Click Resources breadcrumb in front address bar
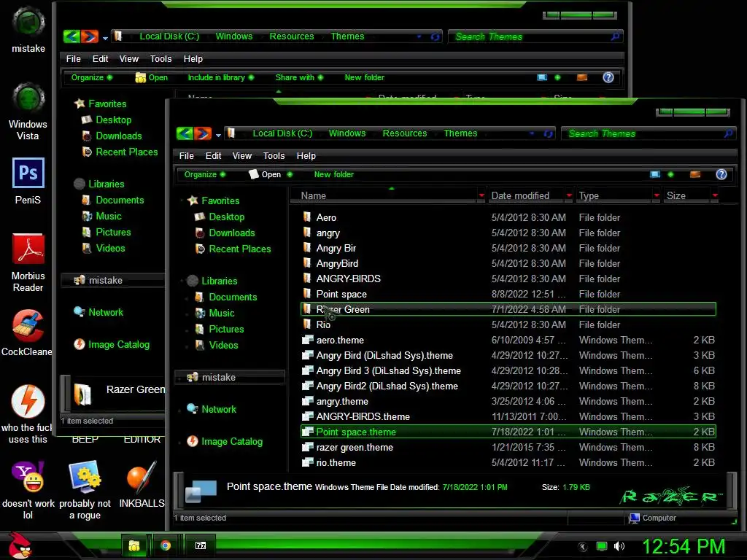 [x=405, y=133]
